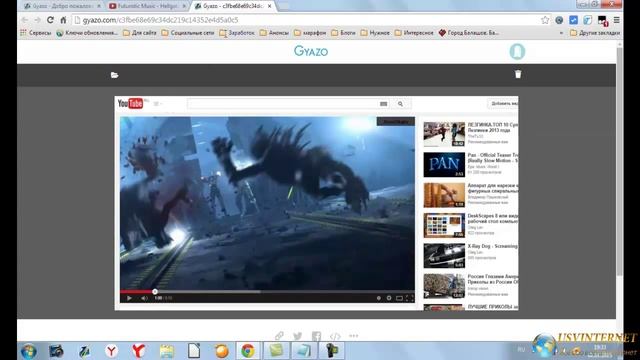This screenshot has width=640, height=360.
Task: Open the Сервисы apps shortcut
Action: coord(36,33)
